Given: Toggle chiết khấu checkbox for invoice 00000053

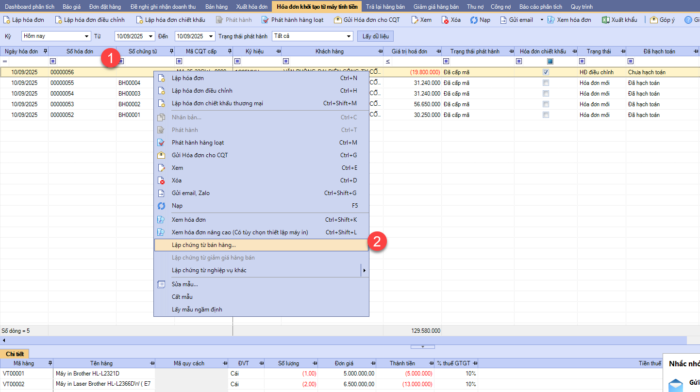Looking at the screenshot, I should tap(546, 104).
